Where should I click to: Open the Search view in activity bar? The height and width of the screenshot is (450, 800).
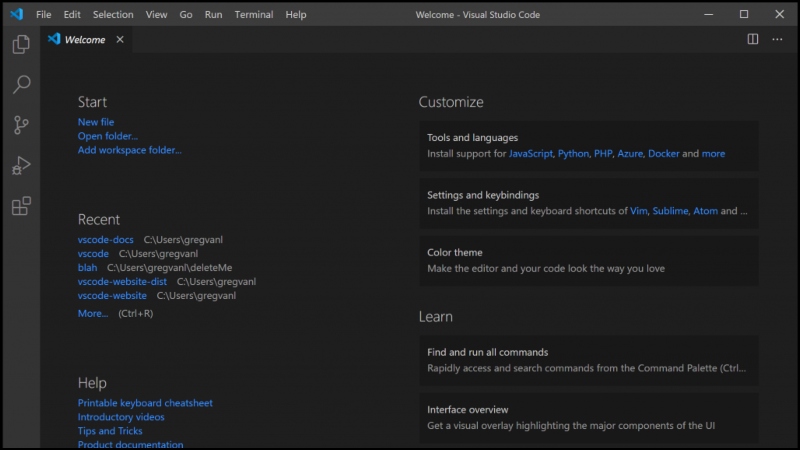click(21, 84)
